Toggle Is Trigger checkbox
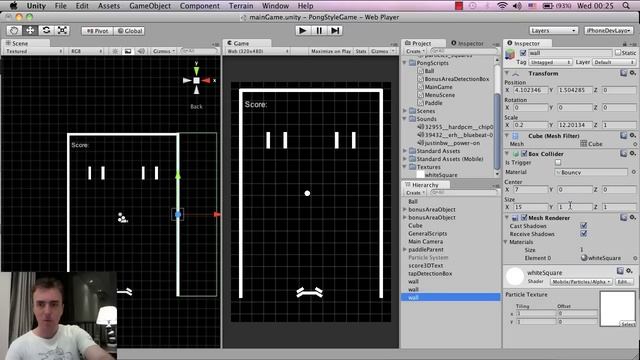The width and height of the screenshot is (640, 360). click(x=558, y=162)
